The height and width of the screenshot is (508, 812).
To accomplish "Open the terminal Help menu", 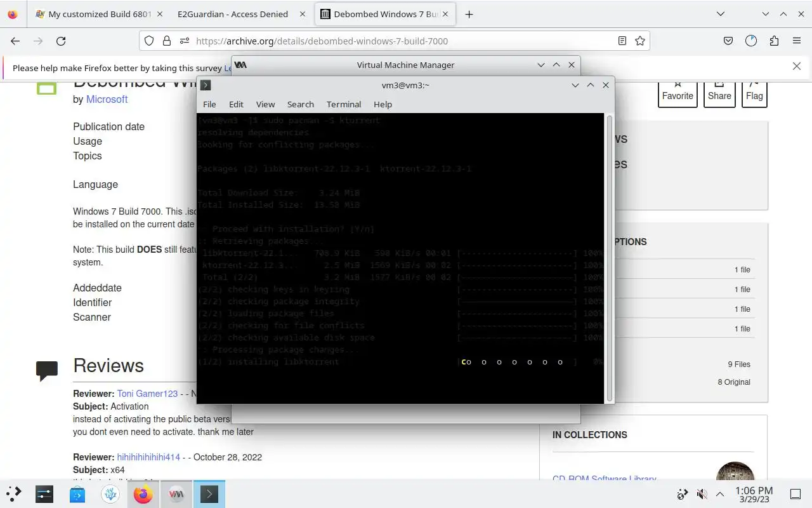I will [383, 104].
